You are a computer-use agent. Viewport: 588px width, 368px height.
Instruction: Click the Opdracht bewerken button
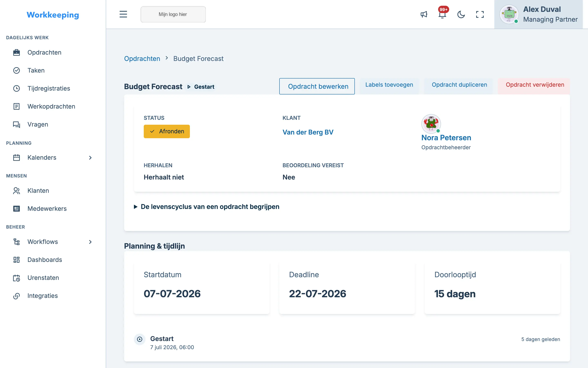[317, 86]
